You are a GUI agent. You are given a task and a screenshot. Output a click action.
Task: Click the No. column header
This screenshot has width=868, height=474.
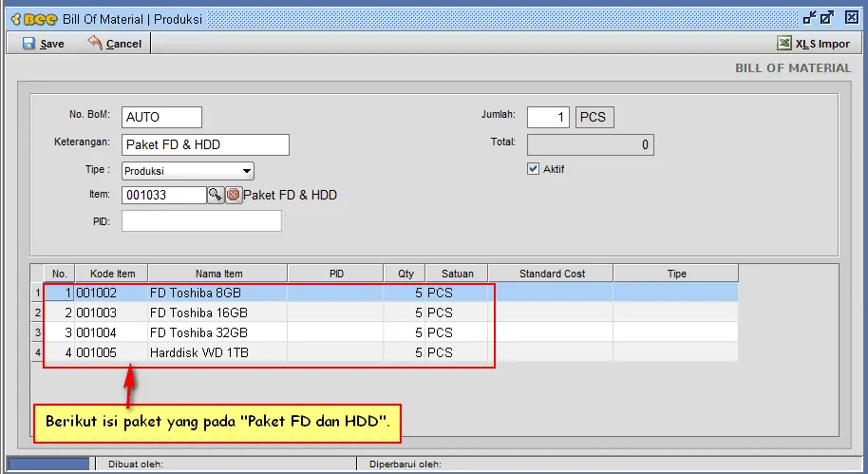tap(59, 274)
